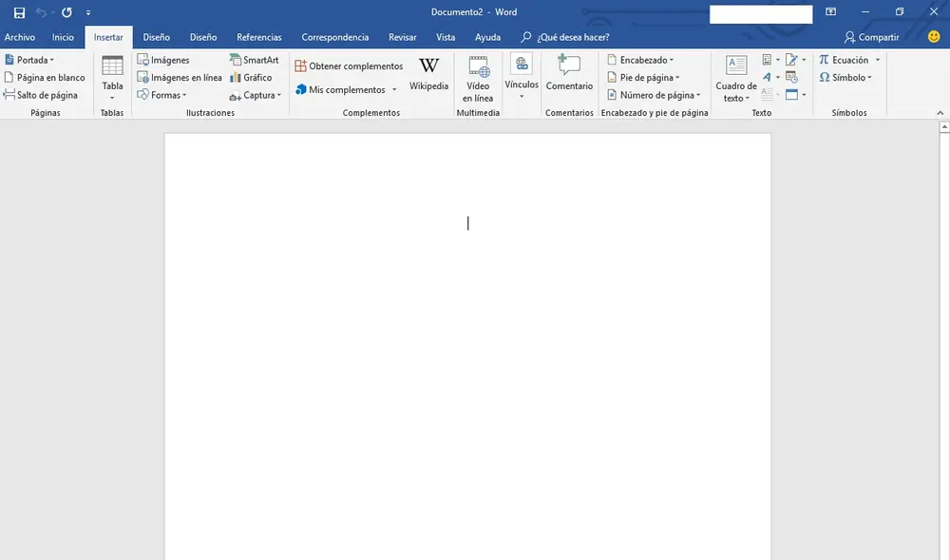This screenshot has height=560, width=950.
Task: Switch to the Referencias tab
Action: (258, 37)
